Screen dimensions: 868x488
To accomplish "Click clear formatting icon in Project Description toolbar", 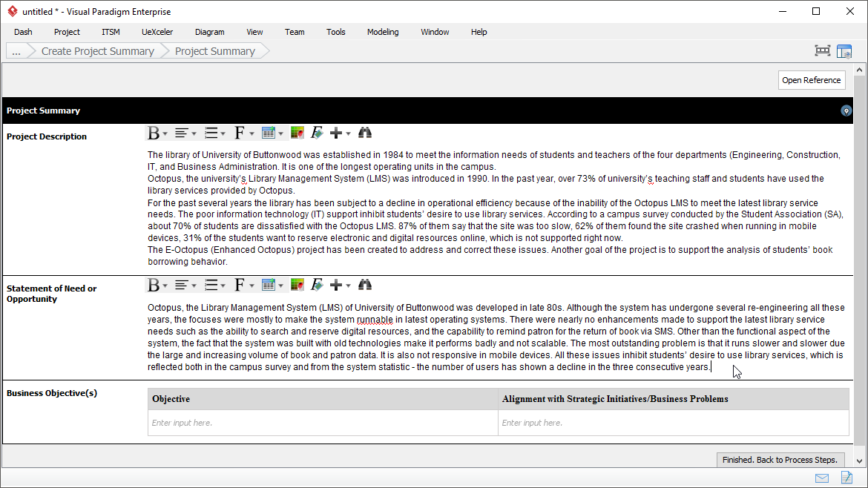I will click(x=317, y=133).
